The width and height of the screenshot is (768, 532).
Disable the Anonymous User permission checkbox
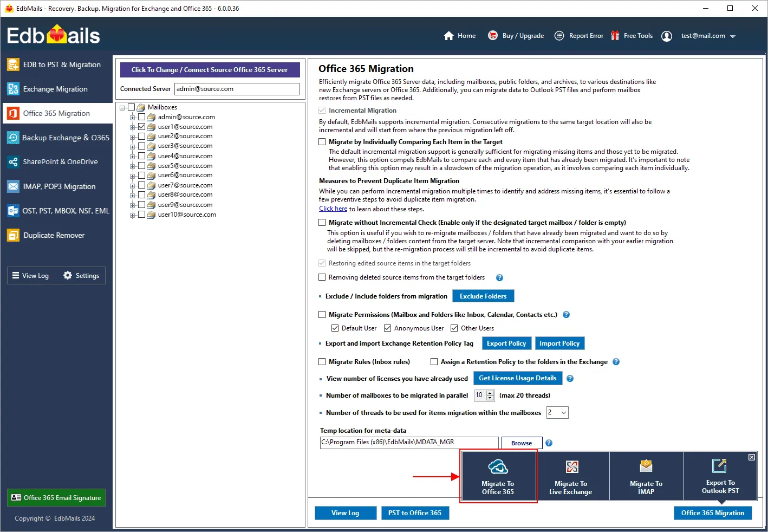(x=388, y=328)
